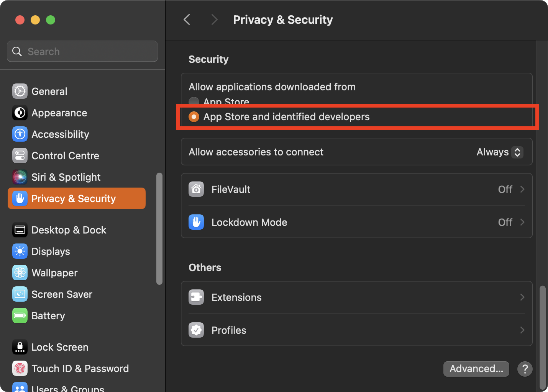
Task: Open Touch ID & Password settings
Action: (x=77, y=368)
